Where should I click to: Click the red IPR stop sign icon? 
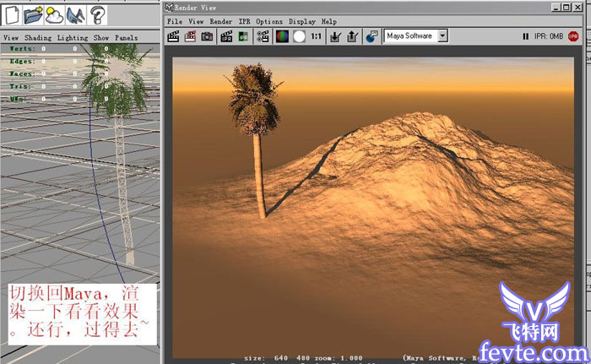[x=573, y=36]
